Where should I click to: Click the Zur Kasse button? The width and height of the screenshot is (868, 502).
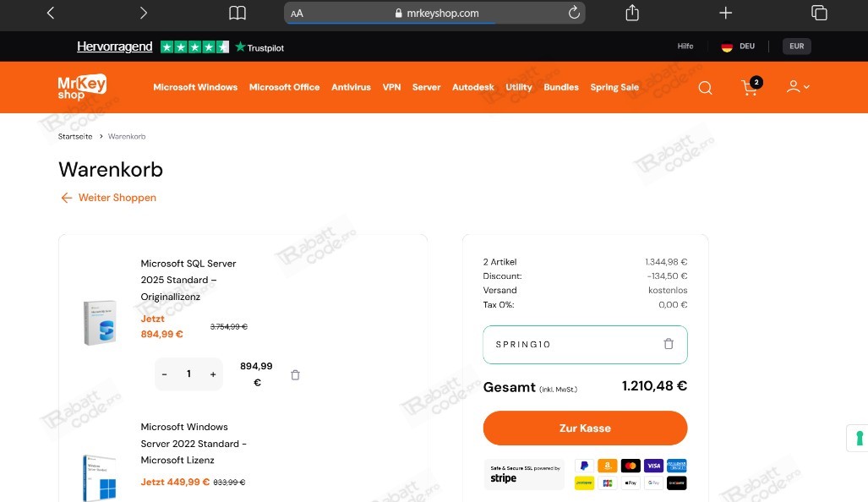click(584, 428)
